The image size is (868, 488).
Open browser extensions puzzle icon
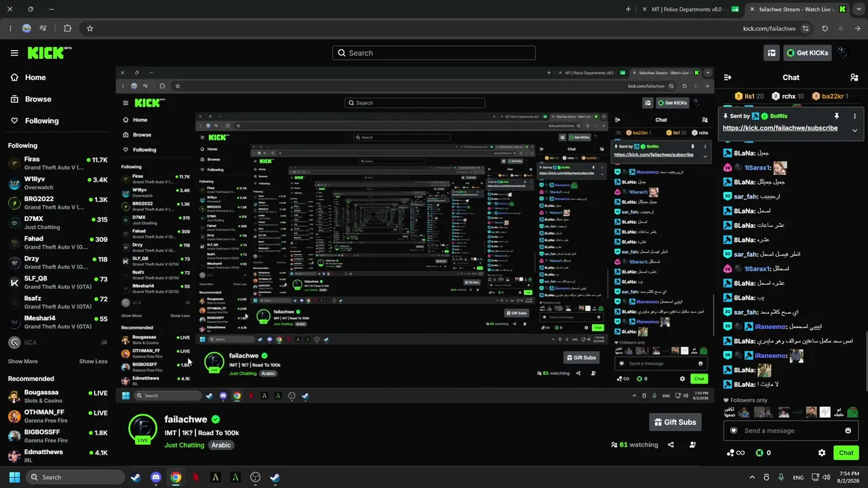pos(67,28)
